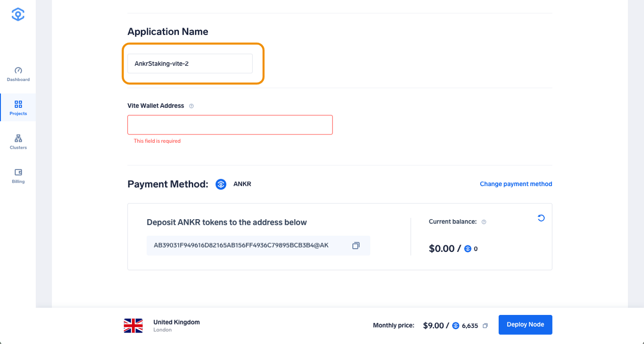Select the Projects grid icon
The image size is (644, 344).
click(x=18, y=104)
